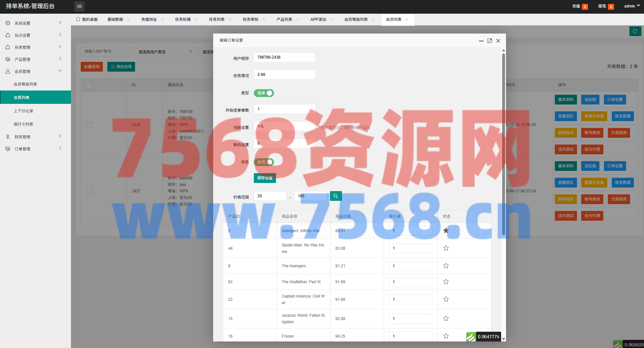Star The Godfather: Part III product
This screenshot has height=348, width=644.
446,282
